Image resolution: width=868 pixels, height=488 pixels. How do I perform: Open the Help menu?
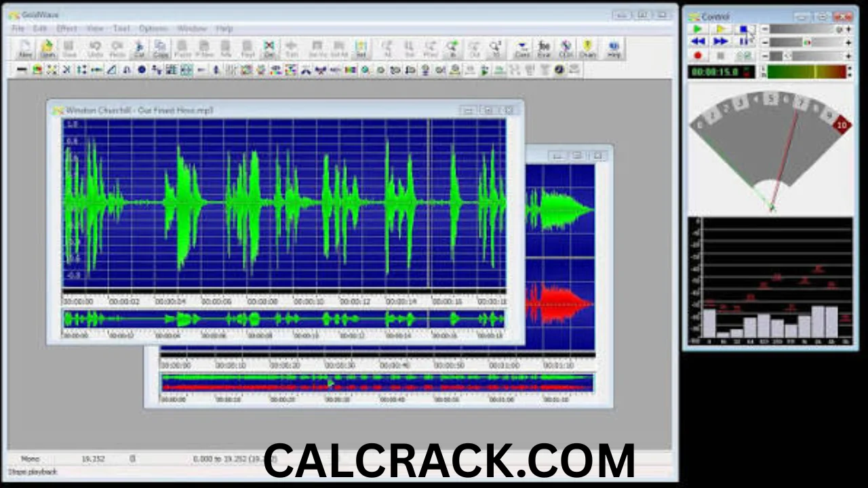click(224, 28)
